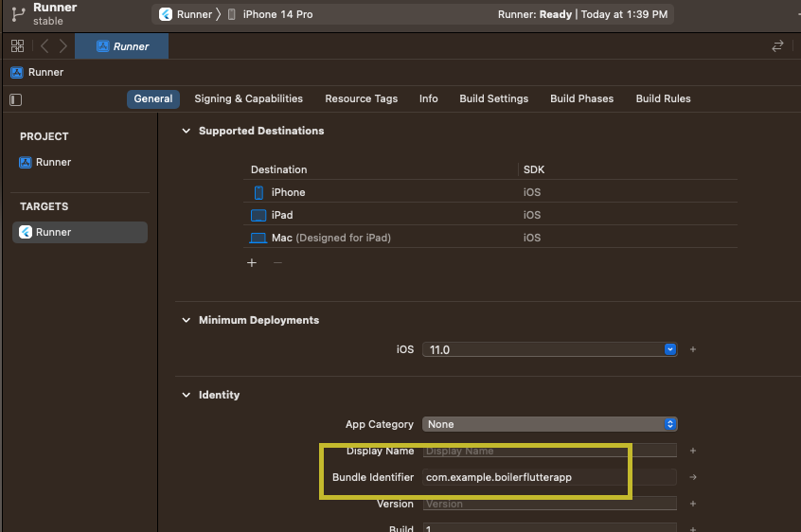Screen dimensions: 801x532
Task: Switch to the General tab
Action: click(x=153, y=98)
